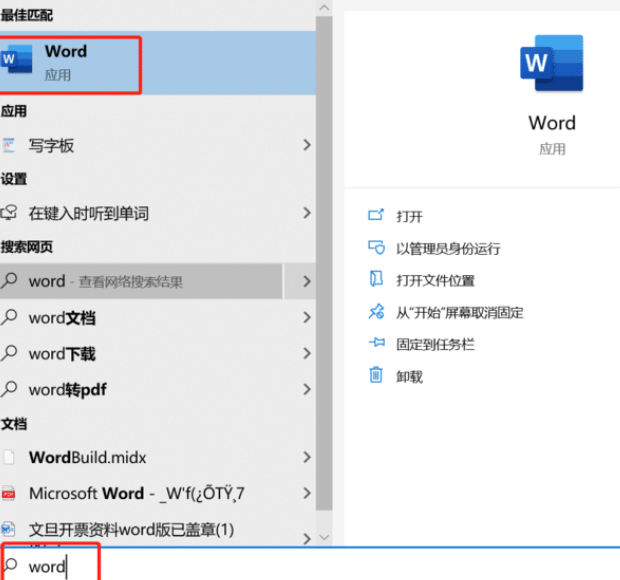This screenshot has height=580, width=620.
Task: Expand the WordBuild.midx result chevron
Action: pos(307,457)
